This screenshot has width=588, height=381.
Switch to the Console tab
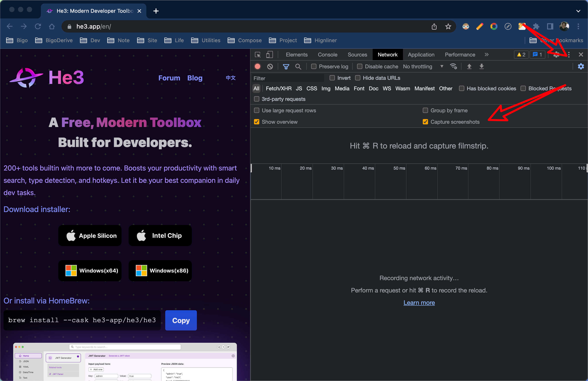click(x=327, y=55)
